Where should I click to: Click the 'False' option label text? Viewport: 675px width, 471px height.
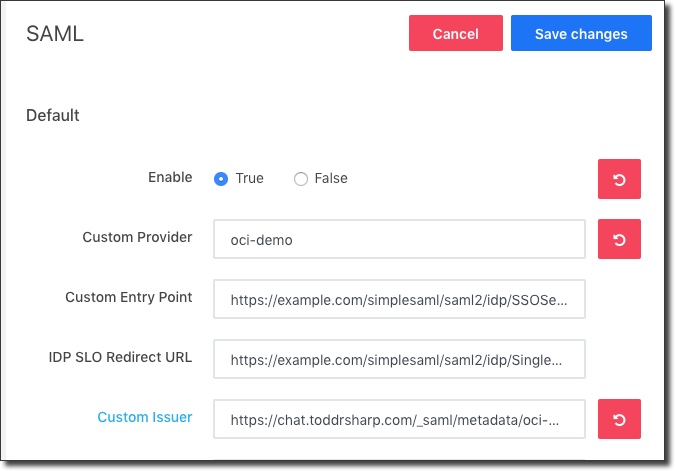click(331, 179)
